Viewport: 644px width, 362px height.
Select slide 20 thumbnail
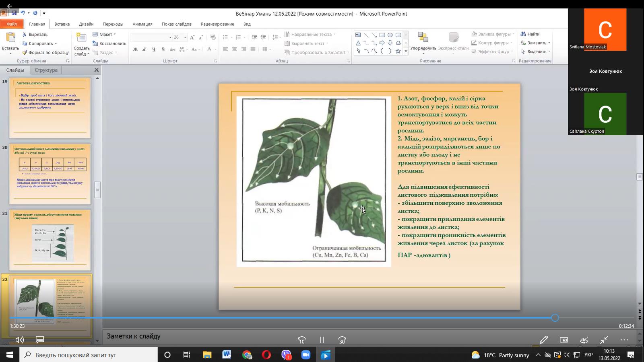[x=50, y=174]
